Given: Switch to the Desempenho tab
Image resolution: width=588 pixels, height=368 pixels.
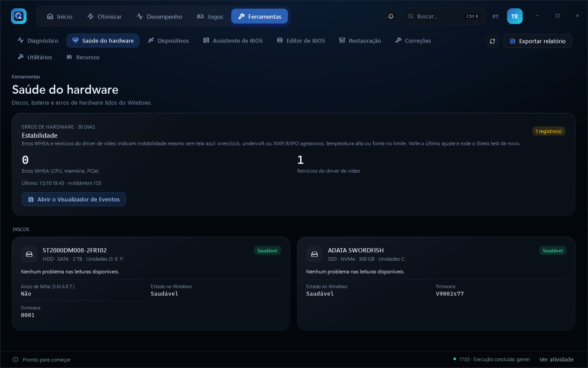Looking at the screenshot, I should 159,16.
